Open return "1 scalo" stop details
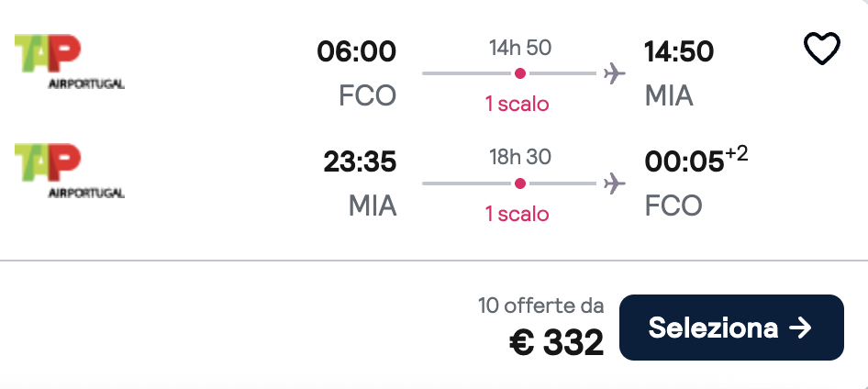This screenshot has width=868, height=389. coord(517,214)
